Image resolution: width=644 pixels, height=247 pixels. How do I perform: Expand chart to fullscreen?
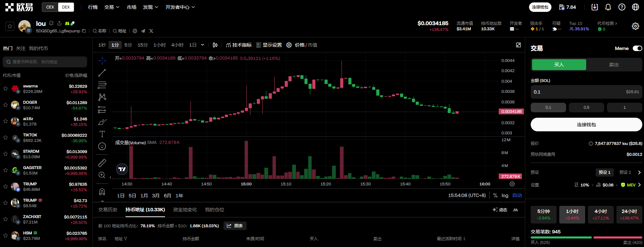click(518, 45)
